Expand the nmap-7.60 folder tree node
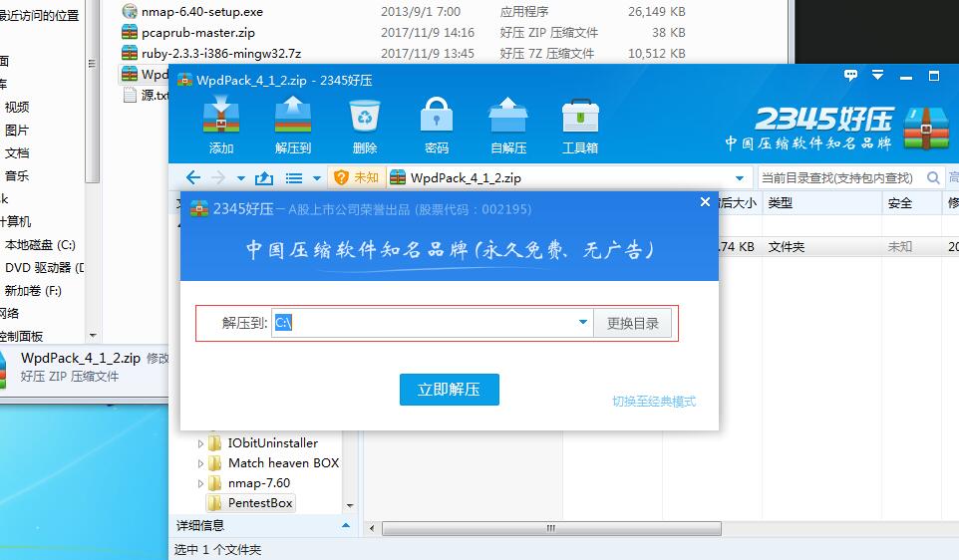Image resolution: width=959 pixels, height=560 pixels. (201, 483)
